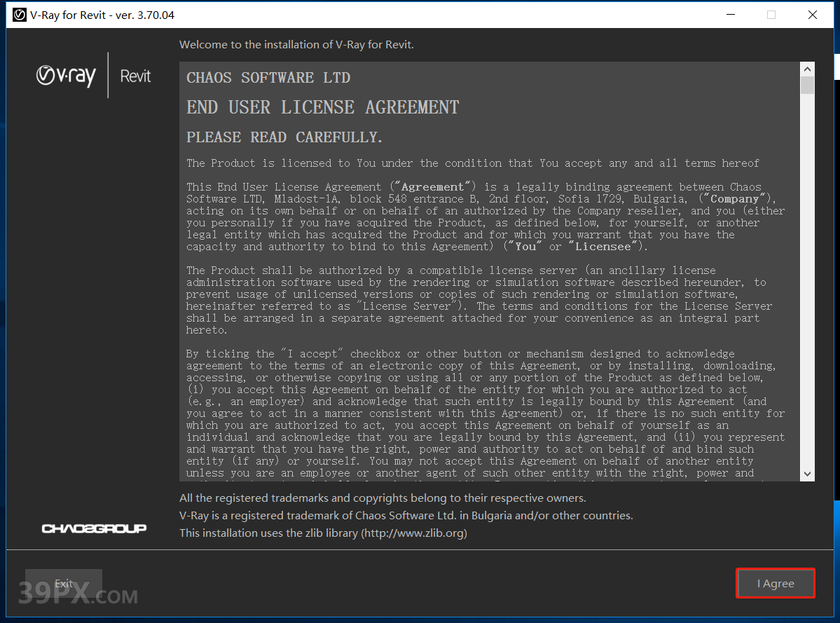This screenshot has width=840, height=623.
Task: Minimize the V-Ray installer window
Action: pyautogui.click(x=730, y=15)
